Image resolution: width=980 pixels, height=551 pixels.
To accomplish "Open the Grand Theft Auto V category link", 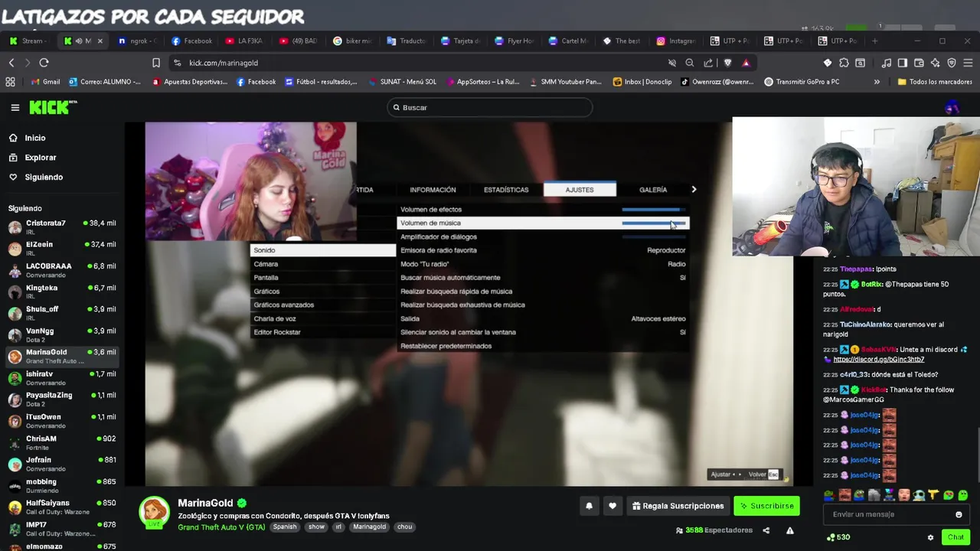I will 221,527.
